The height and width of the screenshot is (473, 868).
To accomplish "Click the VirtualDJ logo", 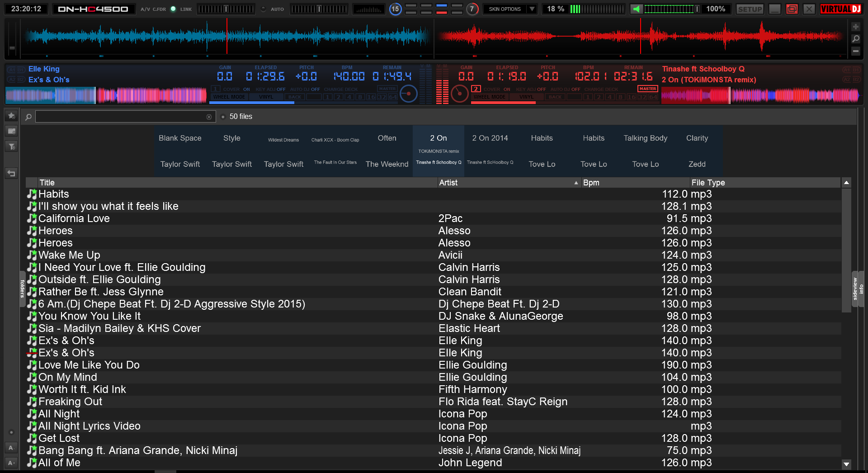I will point(841,9).
